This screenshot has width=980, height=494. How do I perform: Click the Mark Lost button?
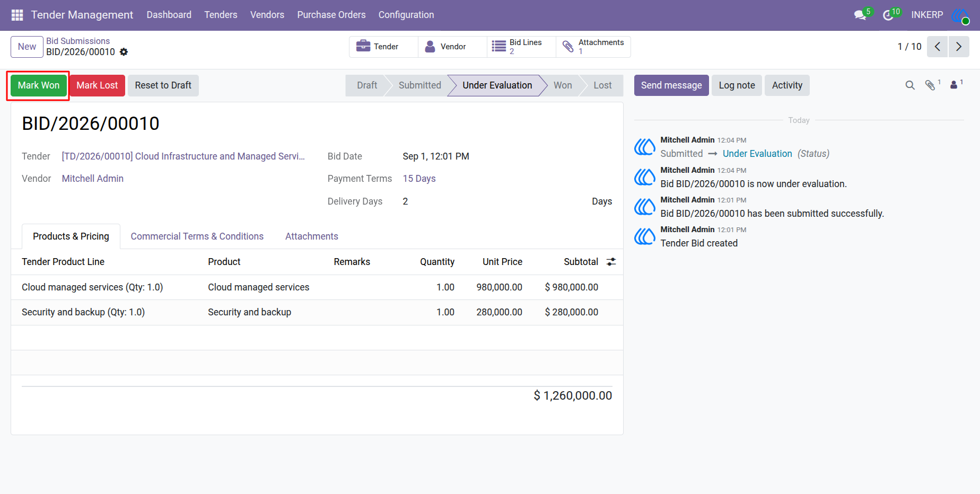tap(97, 85)
